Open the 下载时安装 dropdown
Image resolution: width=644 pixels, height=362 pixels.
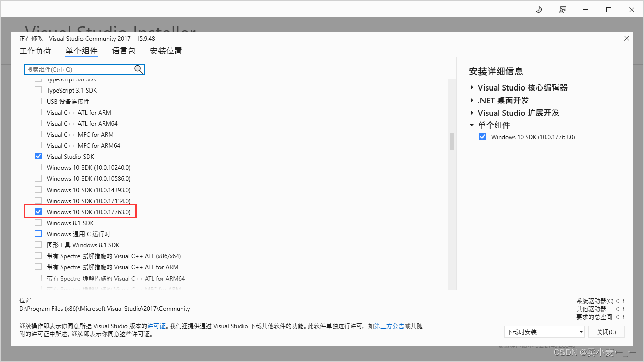click(544, 332)
